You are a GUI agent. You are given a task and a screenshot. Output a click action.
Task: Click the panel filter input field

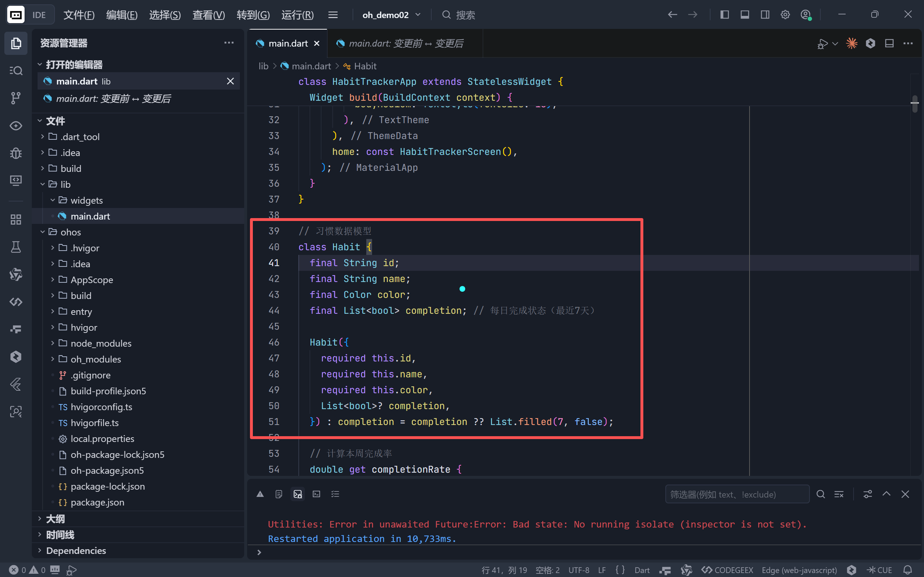point(737,494)
